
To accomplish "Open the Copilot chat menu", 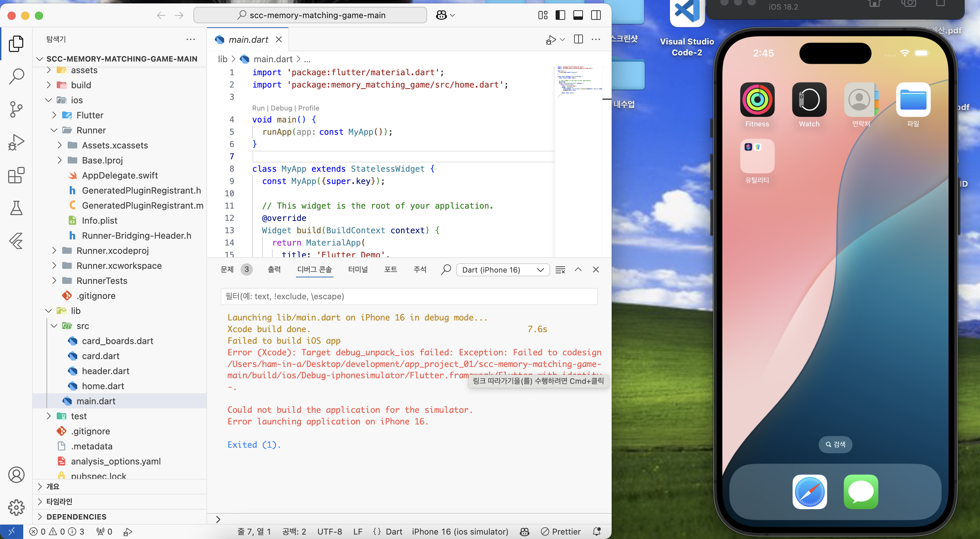I will (x=445, y=15).
